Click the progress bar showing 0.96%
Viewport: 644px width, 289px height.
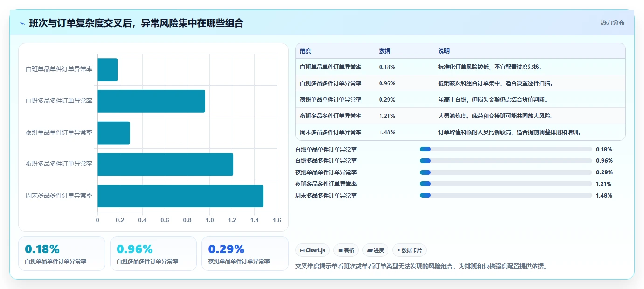pyautogui.click(x=506, y=161)
